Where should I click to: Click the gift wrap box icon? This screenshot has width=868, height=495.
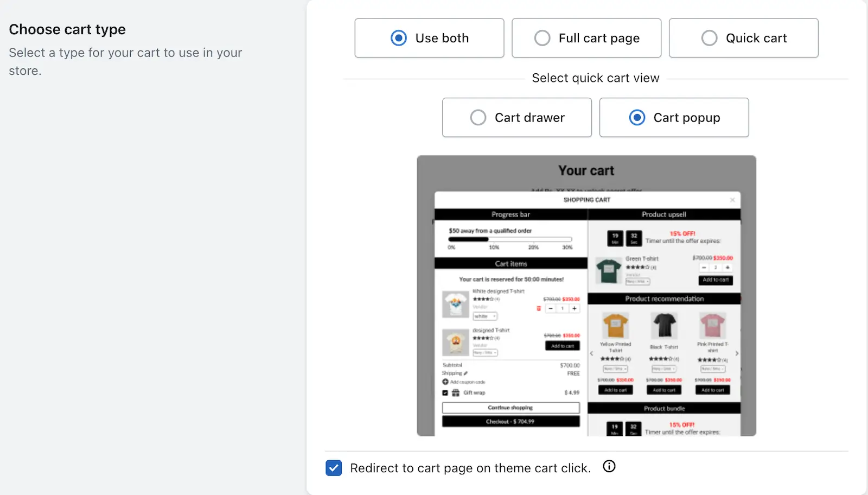(x=456, y=393)
